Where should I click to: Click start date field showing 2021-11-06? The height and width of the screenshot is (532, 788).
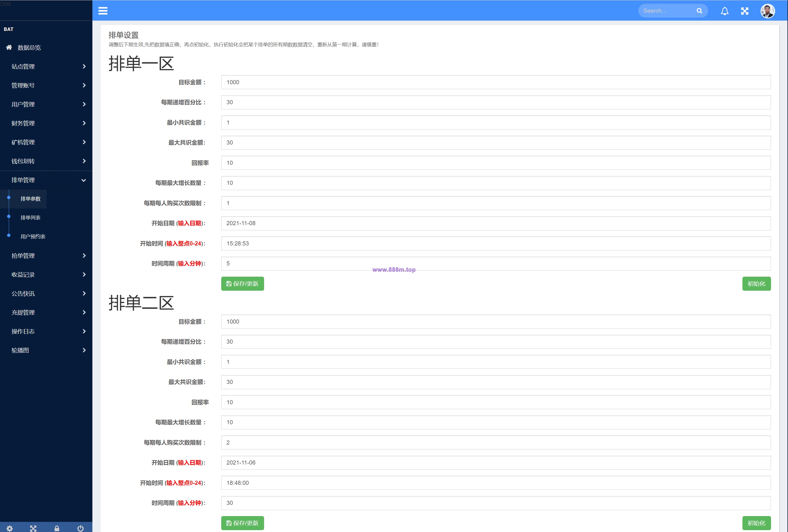(x=496, y=463)
